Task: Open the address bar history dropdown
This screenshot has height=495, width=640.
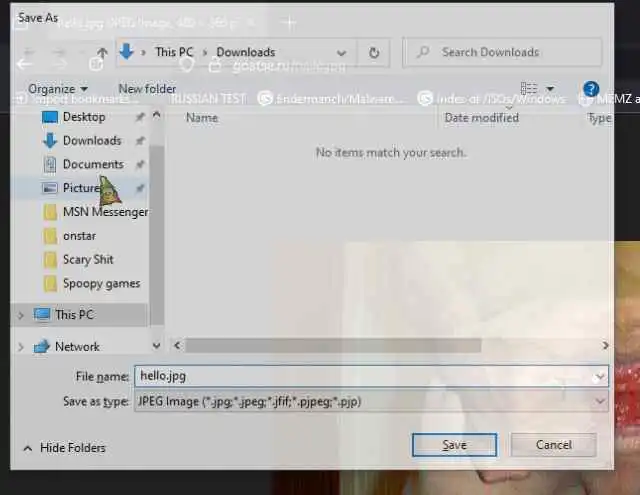Action: tap(341, 53)
